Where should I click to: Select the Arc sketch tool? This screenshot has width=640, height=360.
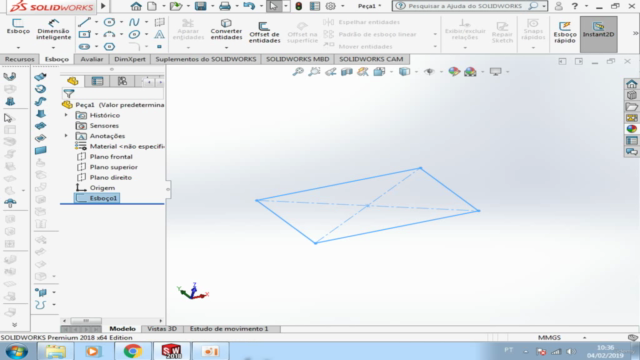(109, 34)
